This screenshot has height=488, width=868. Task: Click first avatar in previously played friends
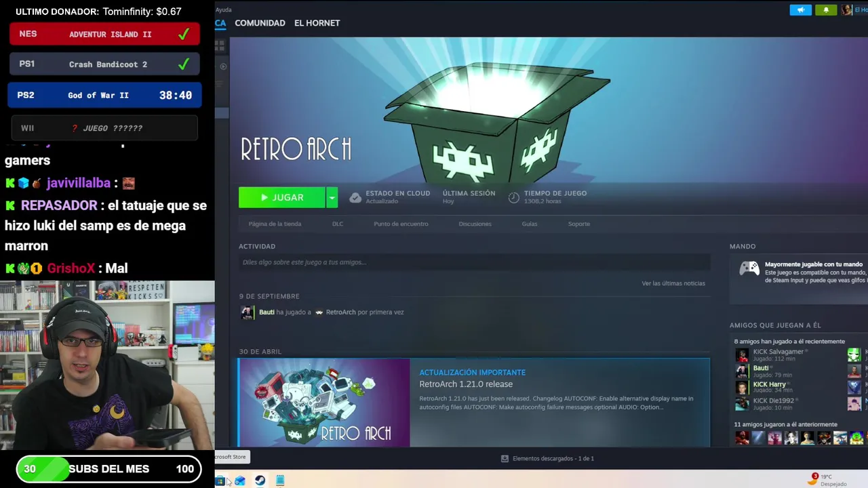[742, 438]
